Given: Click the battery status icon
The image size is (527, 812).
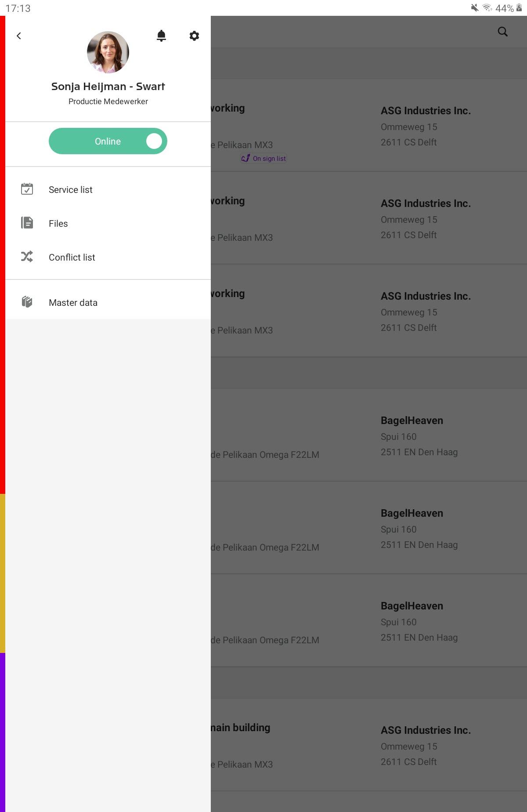Looking at the screenshot, I should 519,8.
